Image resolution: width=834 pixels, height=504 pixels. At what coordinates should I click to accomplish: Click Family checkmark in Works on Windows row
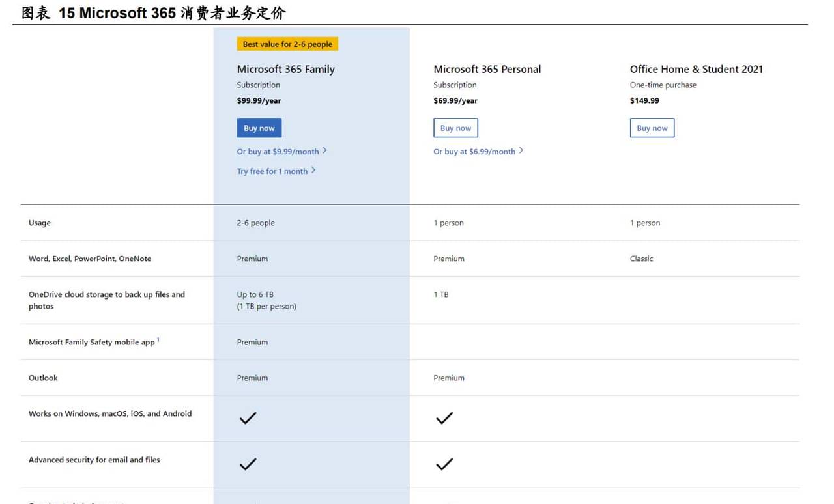click(248, 418)
